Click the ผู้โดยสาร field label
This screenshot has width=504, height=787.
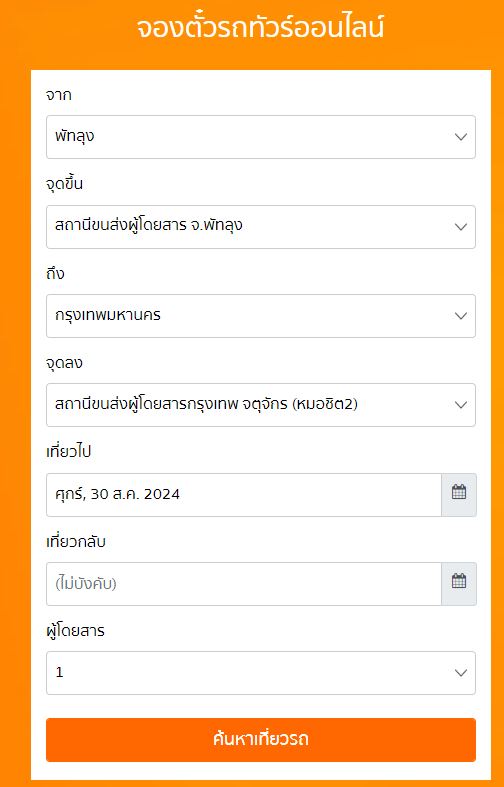click(x=75, y=631)
